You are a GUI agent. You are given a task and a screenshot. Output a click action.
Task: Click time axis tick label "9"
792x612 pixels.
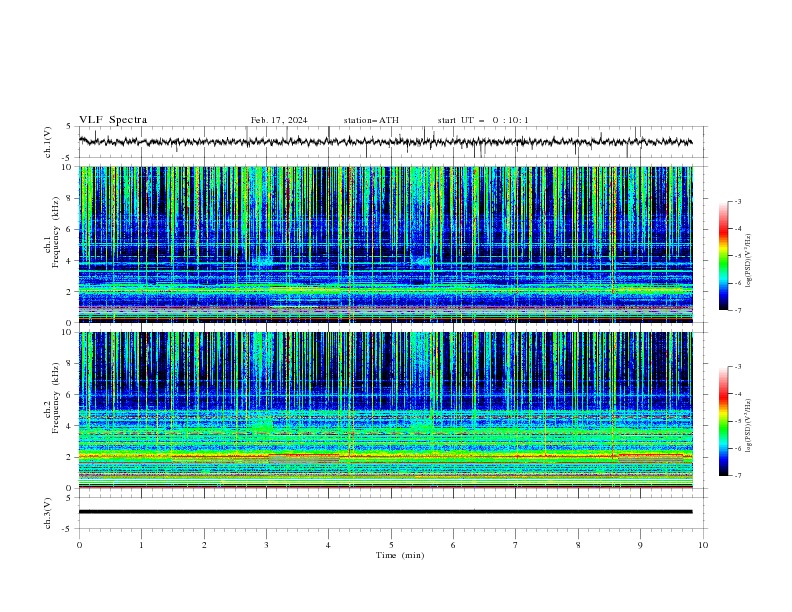coord(640,545)
